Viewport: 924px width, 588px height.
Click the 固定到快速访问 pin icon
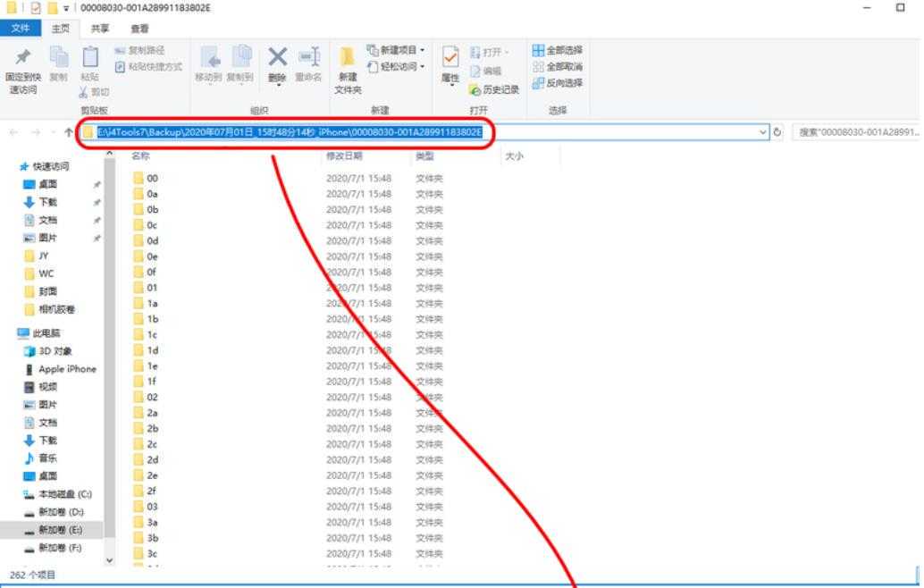coord(21,59)
